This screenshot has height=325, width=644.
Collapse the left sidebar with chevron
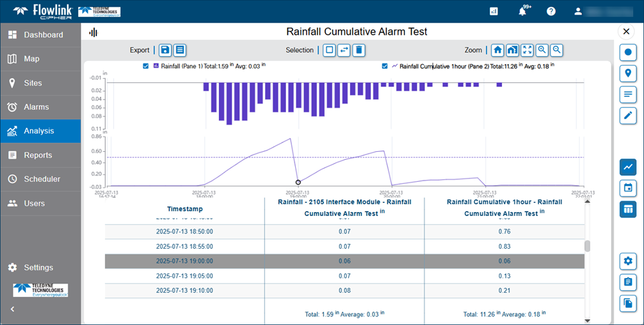(x=12, y=309)
